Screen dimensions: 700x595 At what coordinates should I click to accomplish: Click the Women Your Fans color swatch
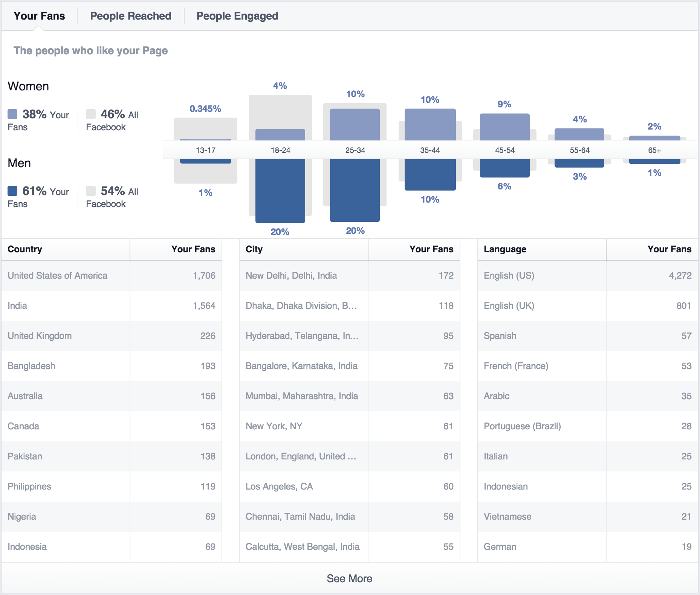pyautogui.click(x=12, y=114)
